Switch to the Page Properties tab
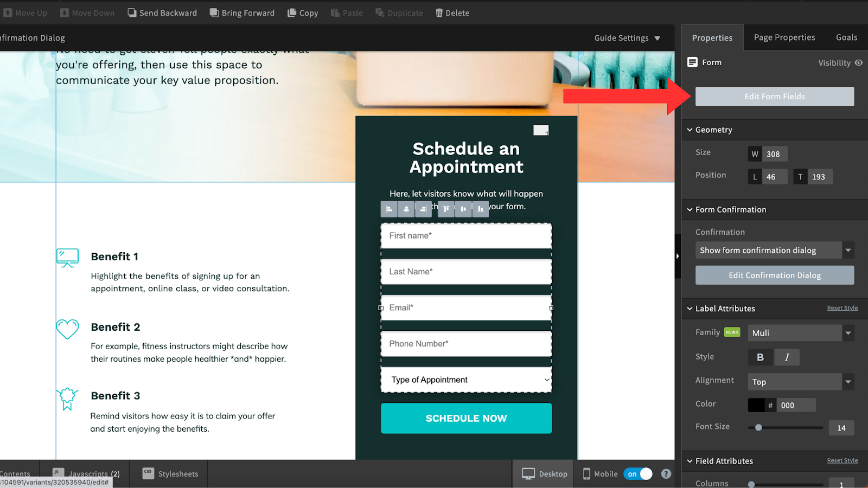The width and height of the screenshot is (868, 488). click(784, 37)
